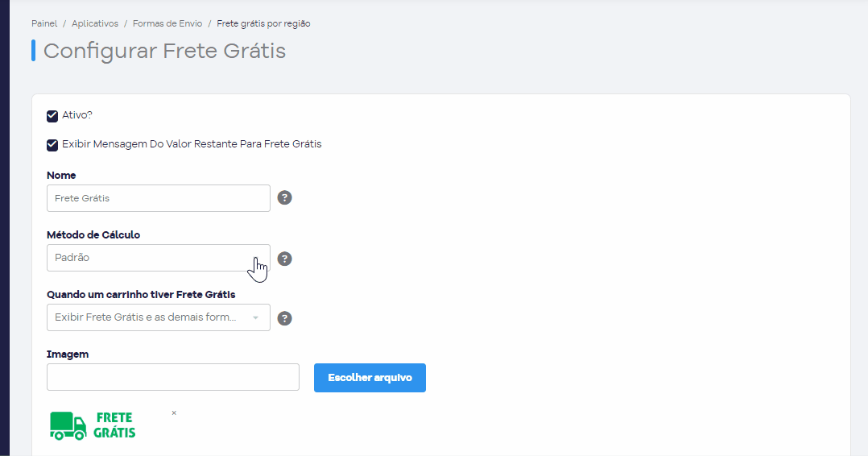Open help icon beside carrinho Frete Grátis dropdown
868x456 pixels.
(x=284, y=318)
